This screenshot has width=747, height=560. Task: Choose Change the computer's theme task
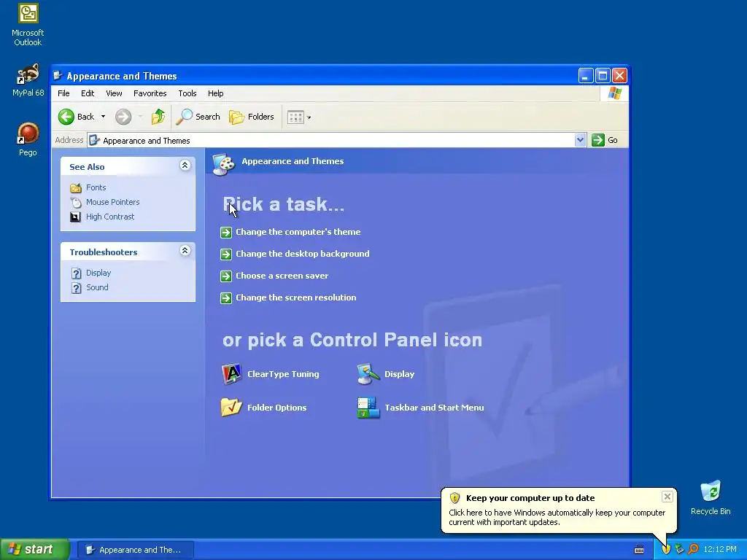pos(298,232)
